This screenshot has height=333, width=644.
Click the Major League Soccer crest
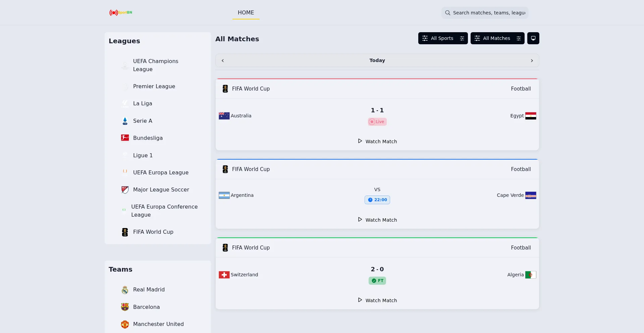point(125,190)
